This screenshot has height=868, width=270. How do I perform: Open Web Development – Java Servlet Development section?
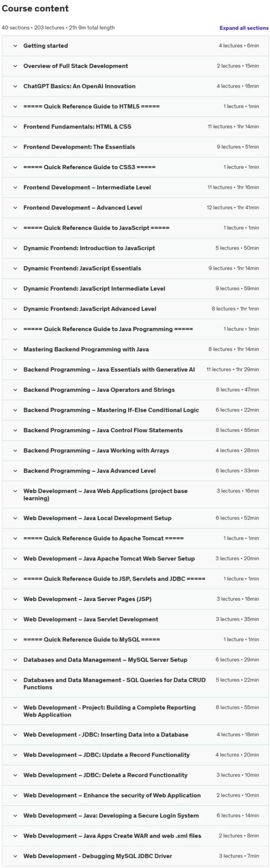coord(135,619)
